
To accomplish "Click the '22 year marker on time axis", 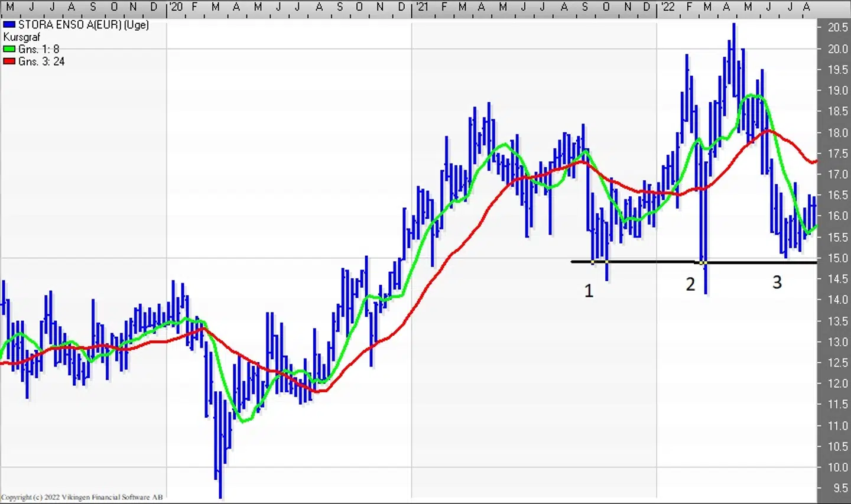I will [x=667, y=7].
